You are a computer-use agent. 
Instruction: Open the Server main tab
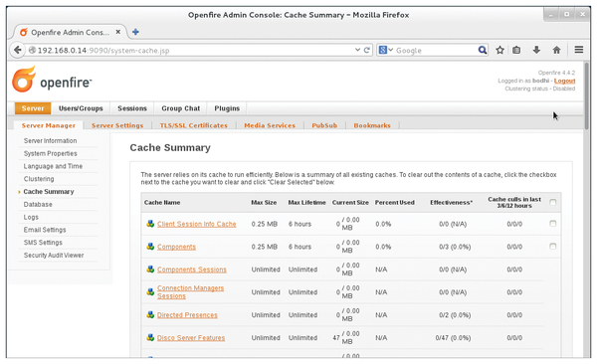(x=33, y=108)
